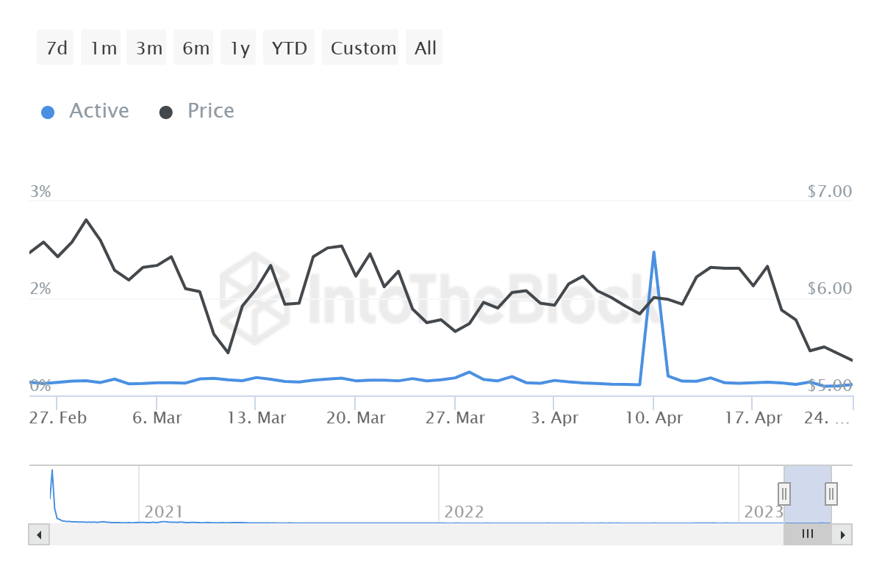Switch to the 3m range
The height and width of the screenshot is (588, 882).
point(148,48)
